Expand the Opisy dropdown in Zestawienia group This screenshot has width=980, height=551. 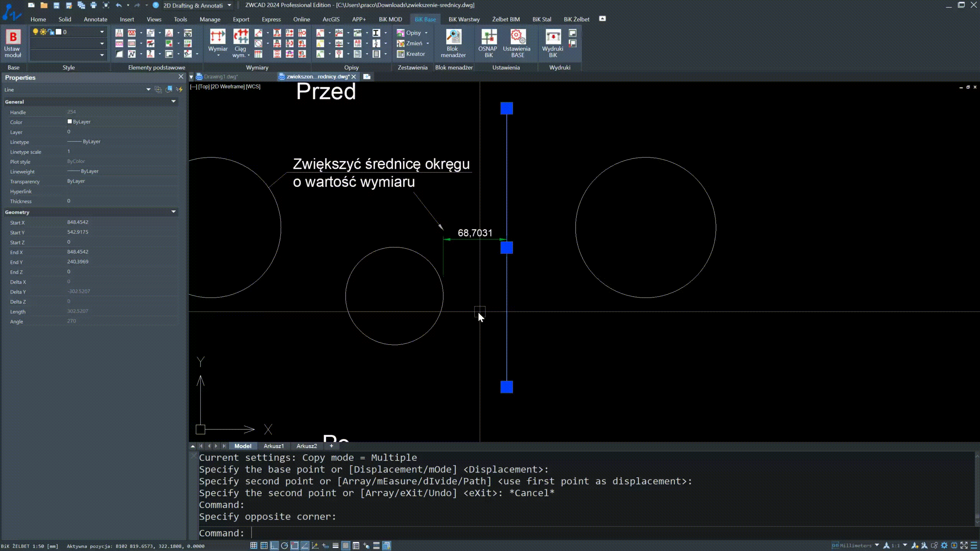[426, 33]
